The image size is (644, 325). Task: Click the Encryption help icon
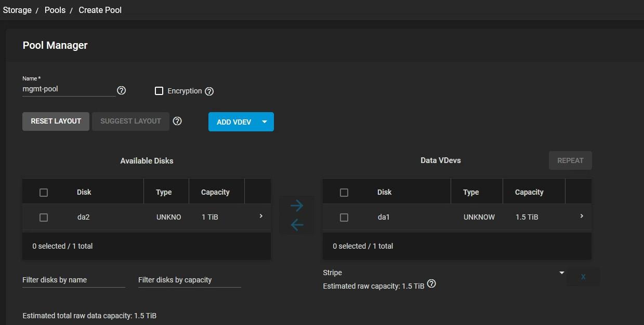pyautogui.click(x=209, y=91)
